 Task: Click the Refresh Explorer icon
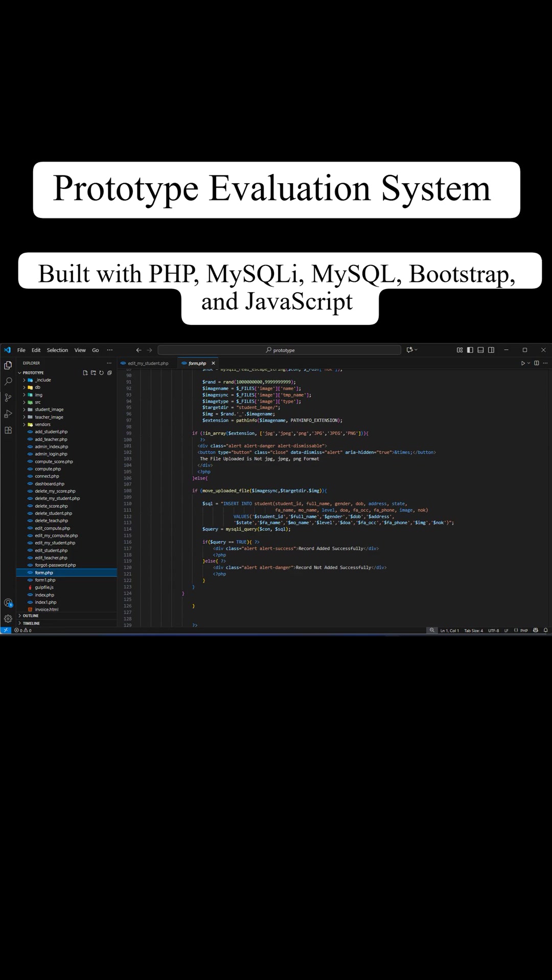[x=101, y=373]
